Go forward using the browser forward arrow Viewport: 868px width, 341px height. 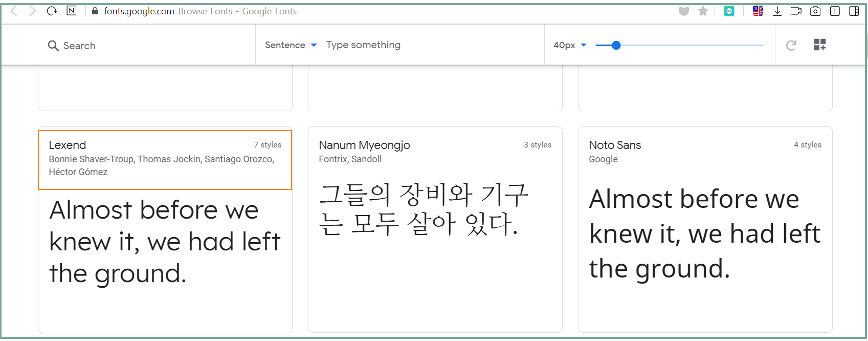pos(33,11)
